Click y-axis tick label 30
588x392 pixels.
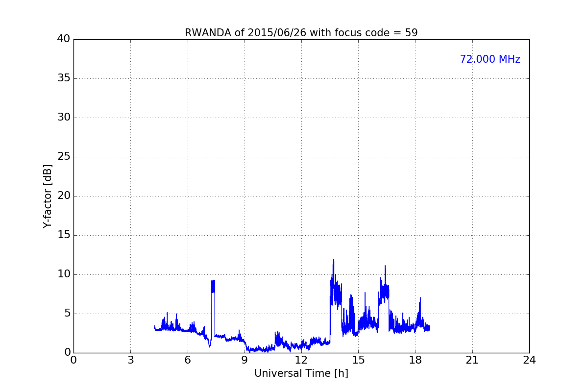click(64, 118)
